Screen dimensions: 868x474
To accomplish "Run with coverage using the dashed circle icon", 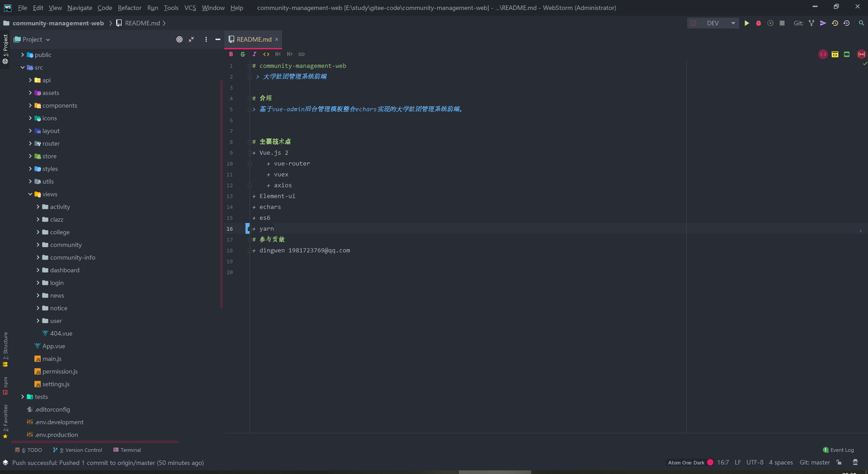I will [770, 23].
